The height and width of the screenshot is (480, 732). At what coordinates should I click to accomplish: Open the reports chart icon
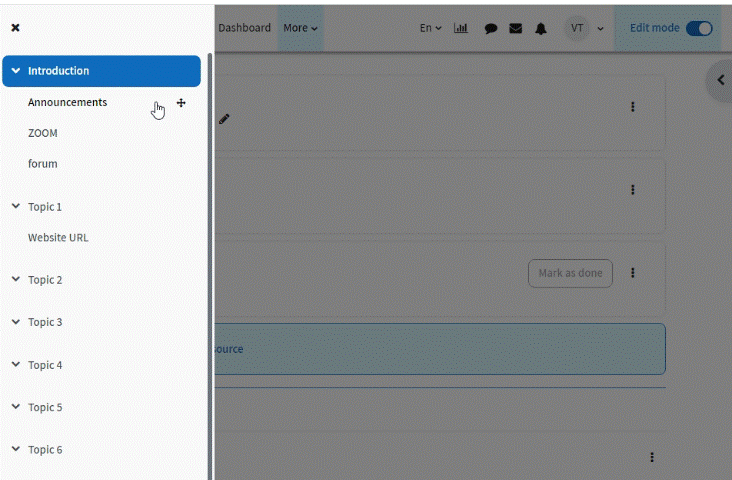pos(461,28)
